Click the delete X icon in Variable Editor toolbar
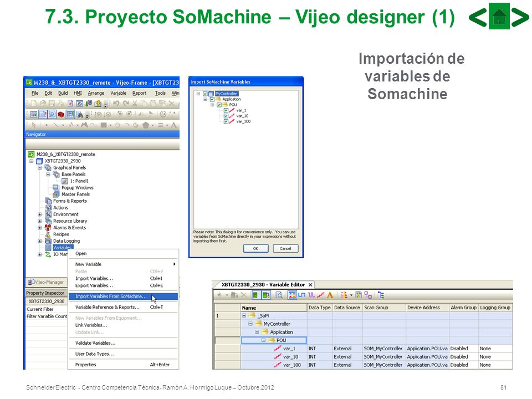The height and width of the screenshot is (399, 532). [x=243, y=295]
